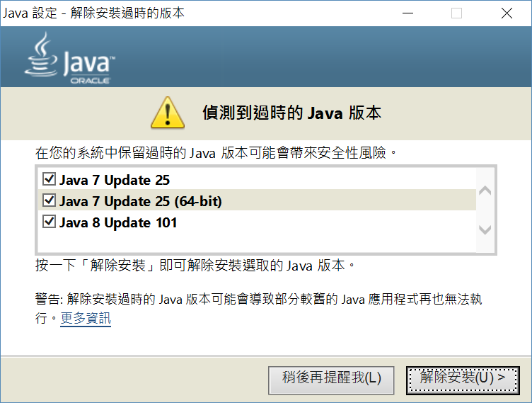Click the yellow warning triangle icon
532x403 pixels.
point(168,113)
